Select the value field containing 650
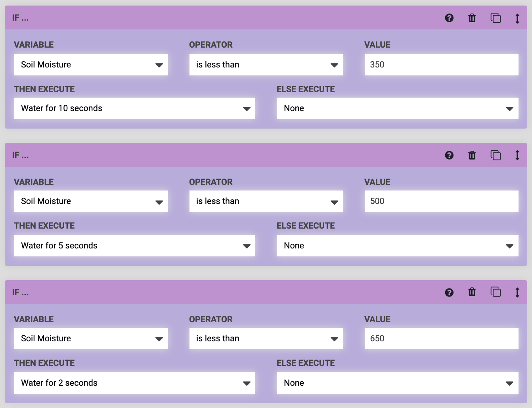 [441, 339]
